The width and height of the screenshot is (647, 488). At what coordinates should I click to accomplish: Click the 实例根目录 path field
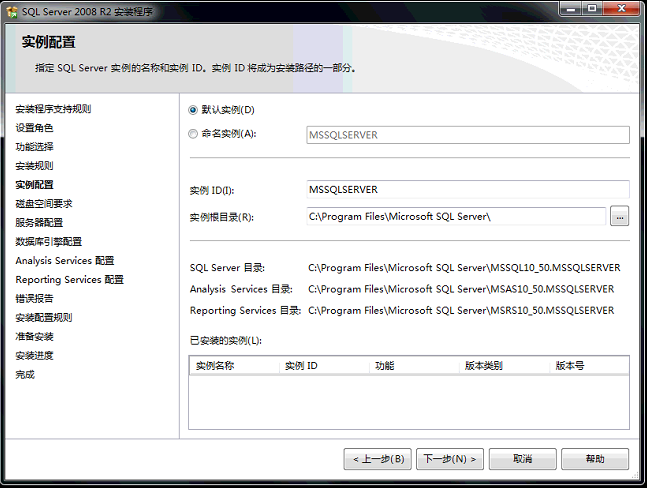click(456, 216)
